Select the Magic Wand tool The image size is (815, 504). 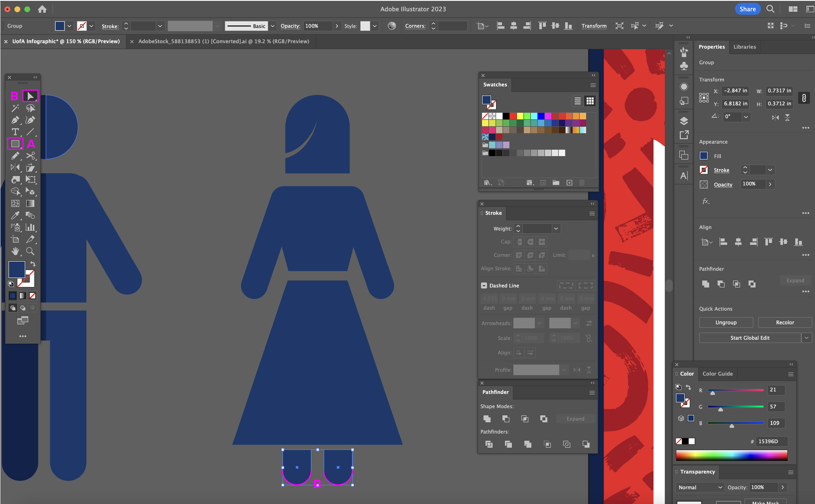pyautogui.click(x=15, y=108)
